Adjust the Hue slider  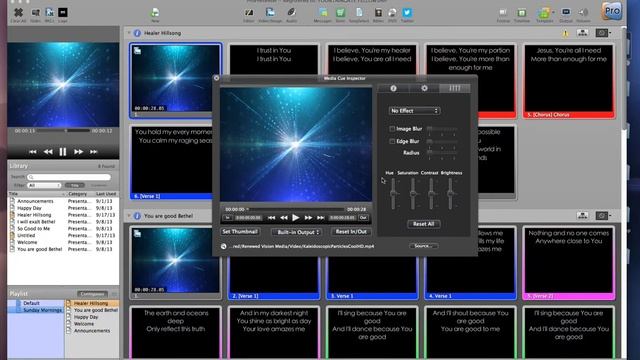click(x=393, y=194)
